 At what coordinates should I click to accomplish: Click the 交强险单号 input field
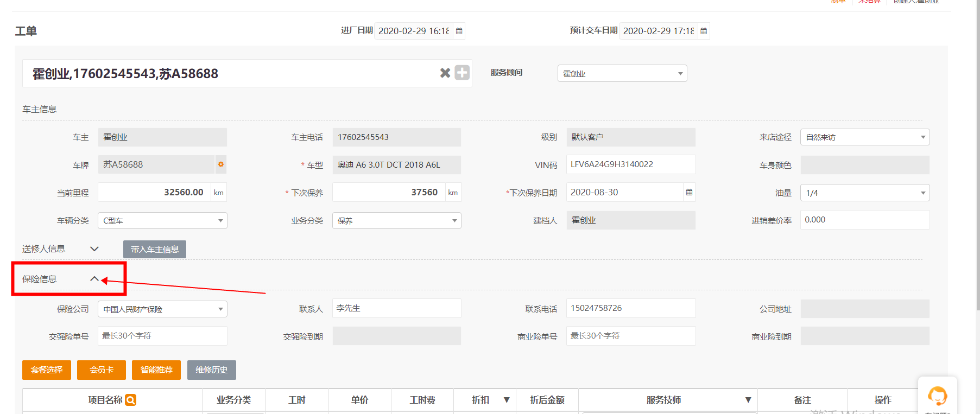(x=162, y=336)
